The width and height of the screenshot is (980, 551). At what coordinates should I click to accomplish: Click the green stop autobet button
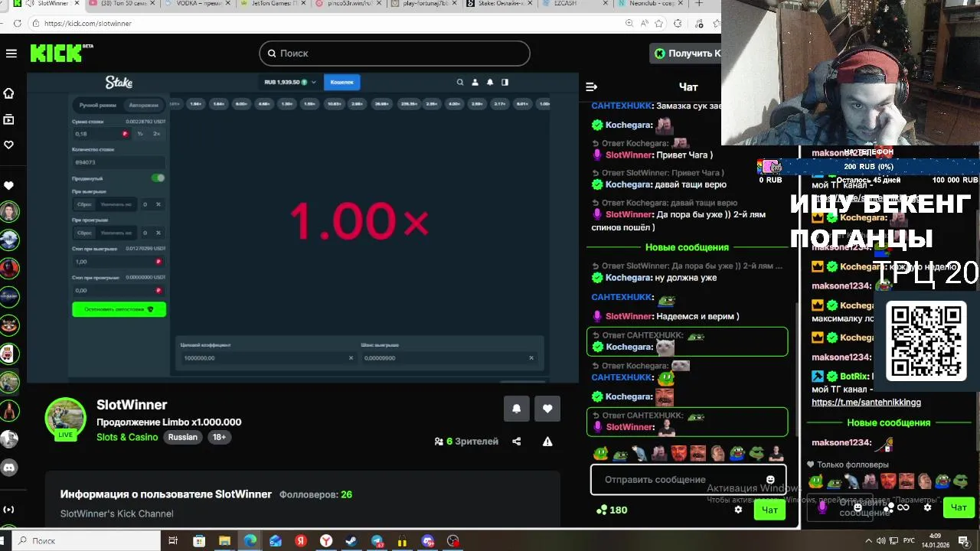[x=119, y=309]
